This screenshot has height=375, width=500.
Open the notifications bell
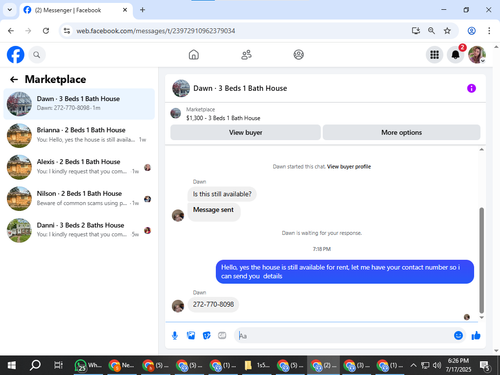(x=455, y=55)
